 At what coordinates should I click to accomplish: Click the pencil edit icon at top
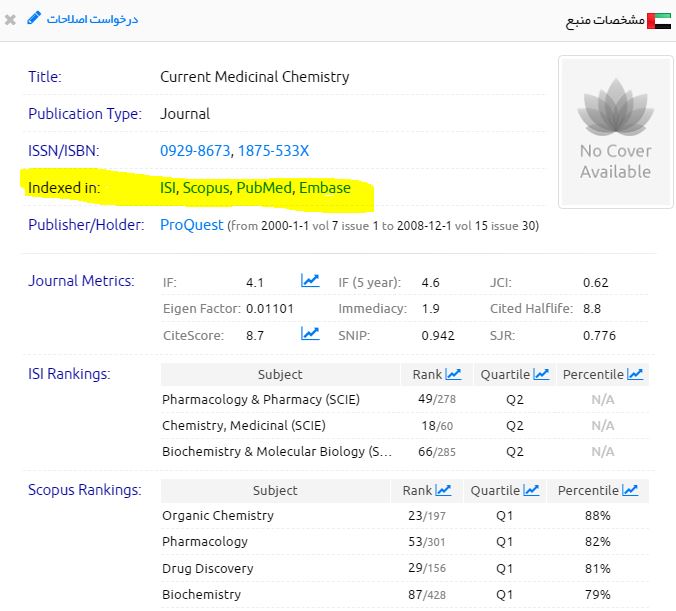[x=34, y=18]
